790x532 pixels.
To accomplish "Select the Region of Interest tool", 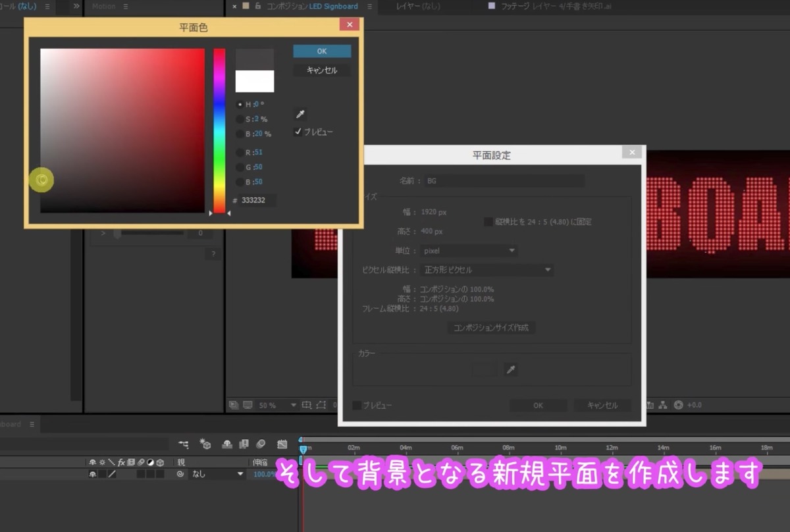I will click(x=307, y=404).
